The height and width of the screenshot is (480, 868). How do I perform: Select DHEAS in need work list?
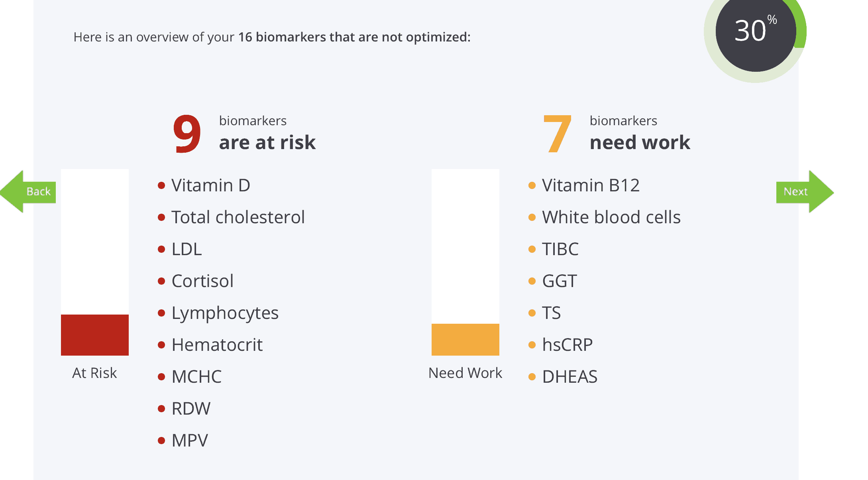point(570,377)
